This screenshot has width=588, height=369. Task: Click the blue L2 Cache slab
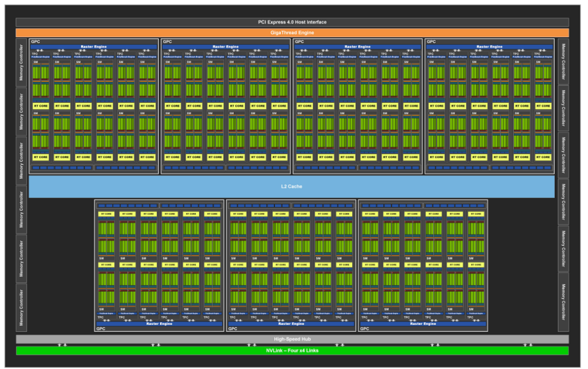(x=294, y=186)
